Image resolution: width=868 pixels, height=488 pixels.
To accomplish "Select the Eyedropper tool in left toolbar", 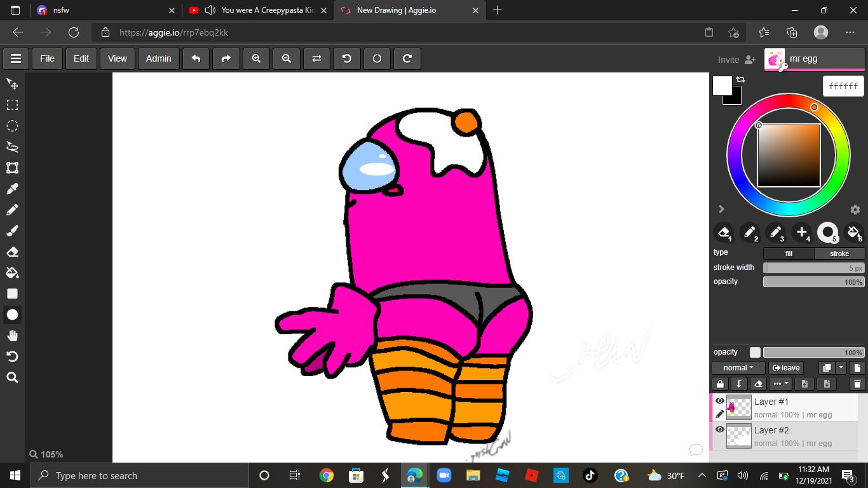I will pyautogui.click(x=12, y=189).
